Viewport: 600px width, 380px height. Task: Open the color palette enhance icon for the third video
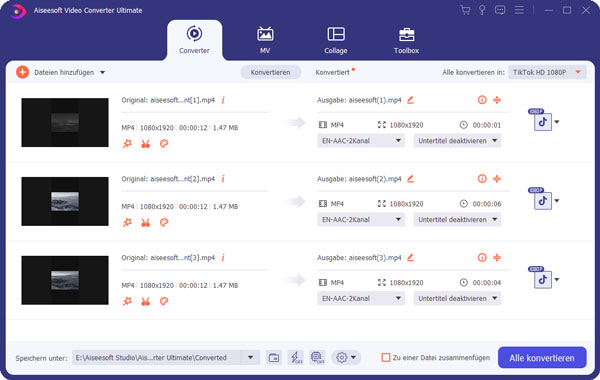pos(164,301)
